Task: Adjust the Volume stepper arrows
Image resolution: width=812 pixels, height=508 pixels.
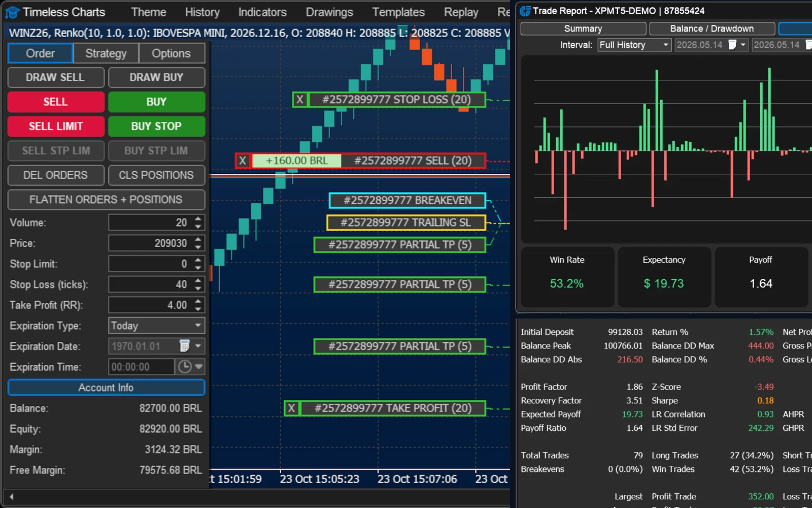Action: pos(198,223)
